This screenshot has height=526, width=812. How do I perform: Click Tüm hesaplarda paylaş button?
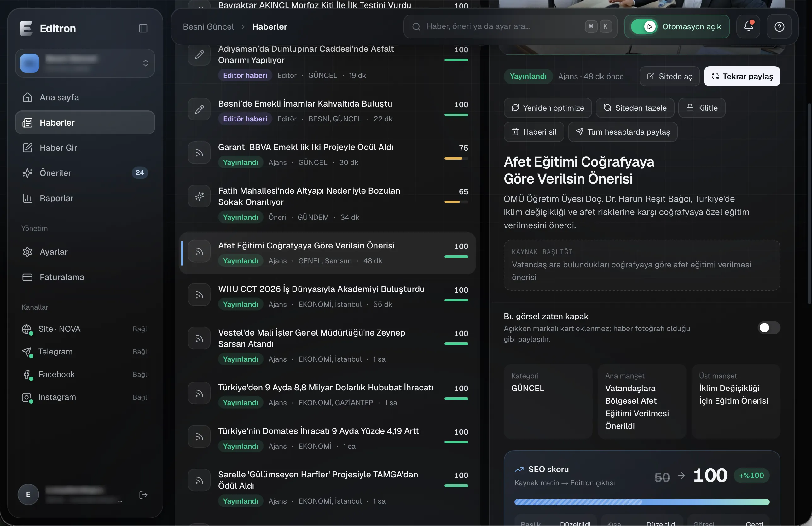pyautogui.click(x=622, y=132)
